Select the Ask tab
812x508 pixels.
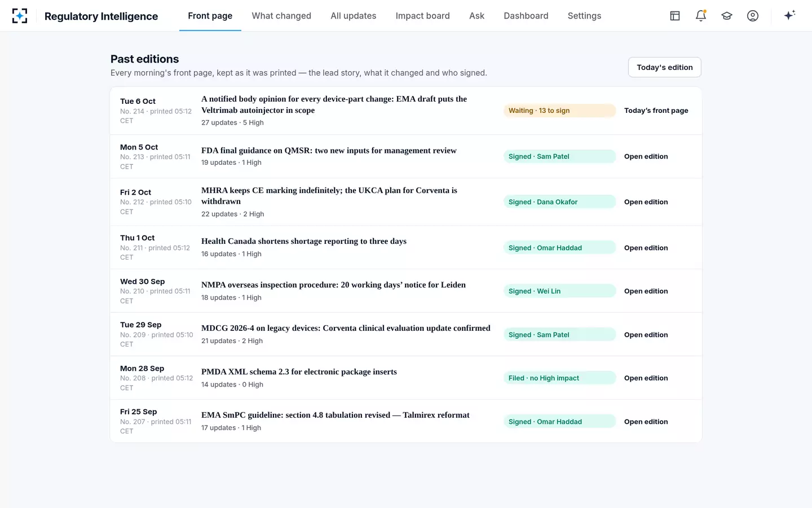pyautogui.click(x=477, y=16)
